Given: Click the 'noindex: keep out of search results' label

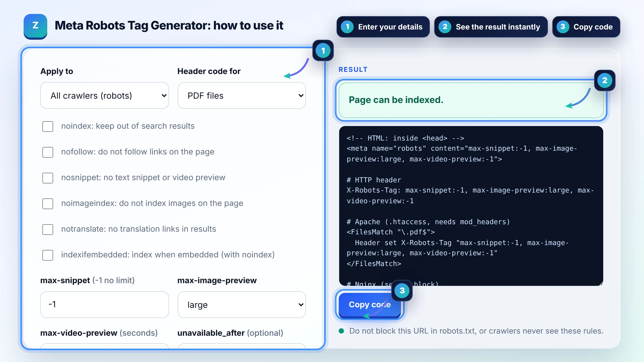Looking at the screenshot, I should (128, 126).
